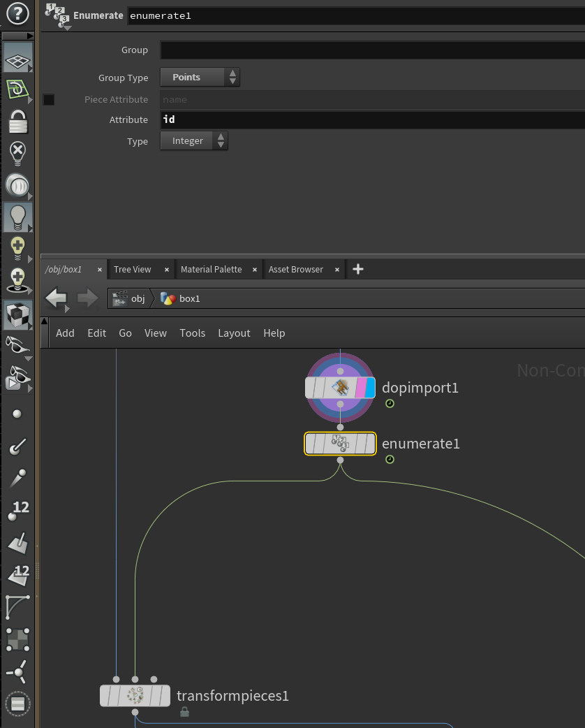
Task: Select the transformpieces1 node
Action: pyautogui.click(x=135, y=695)
